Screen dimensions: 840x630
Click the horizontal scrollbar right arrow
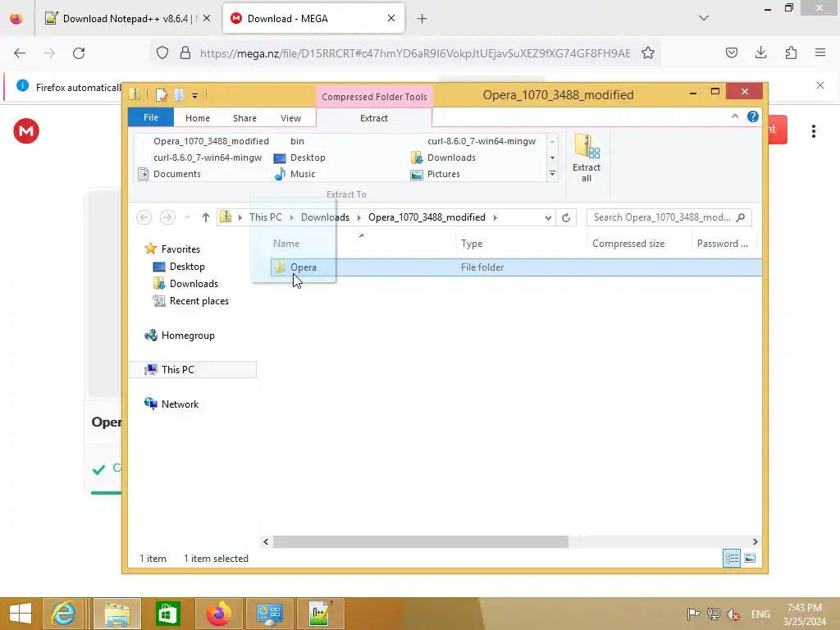755,541
